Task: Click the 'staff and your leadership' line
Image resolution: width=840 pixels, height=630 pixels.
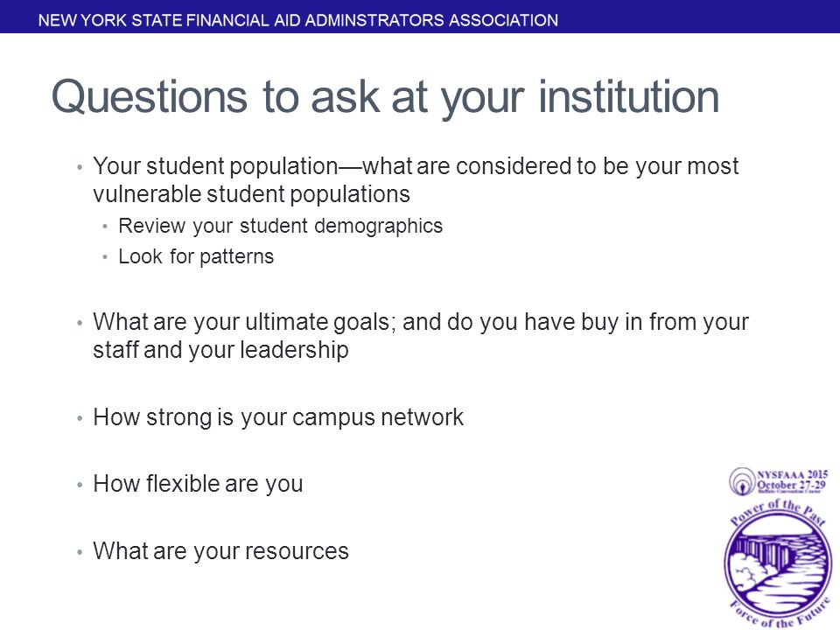Action: [220, 350]
